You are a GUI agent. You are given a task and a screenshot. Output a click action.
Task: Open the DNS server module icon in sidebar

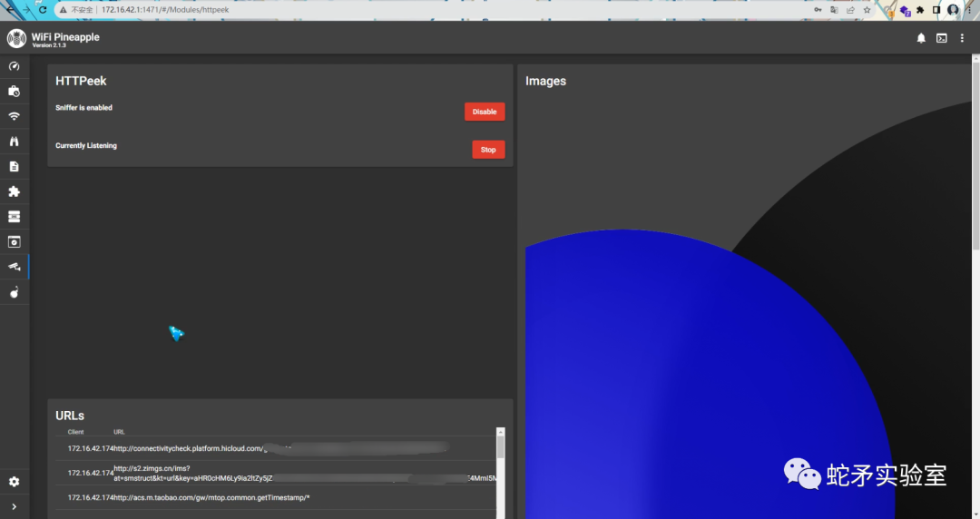coord(14,216)
